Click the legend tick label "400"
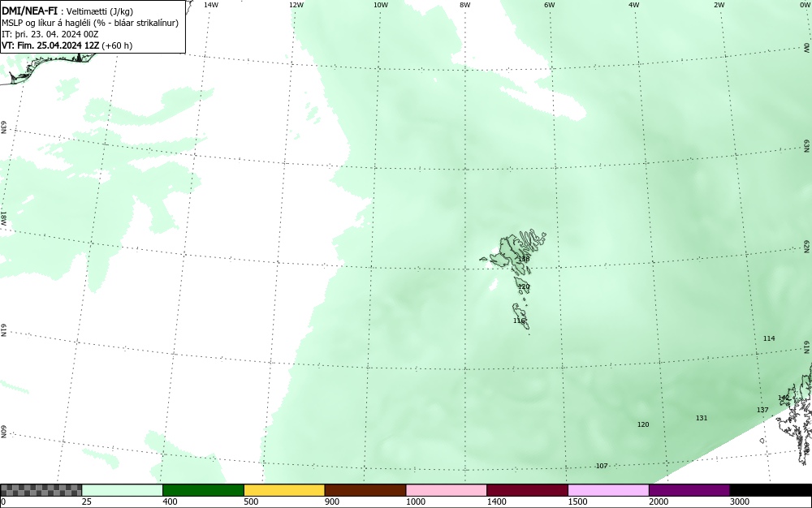Image resolution: width=812 pixels, height=508 pixels. (170, 502)
